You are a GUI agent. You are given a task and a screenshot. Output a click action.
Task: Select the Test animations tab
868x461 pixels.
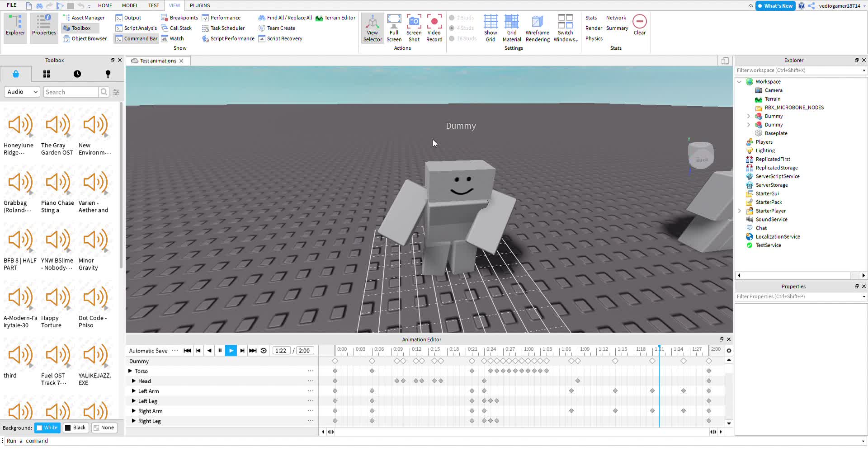pyautogui.click(x=157, y=61)
